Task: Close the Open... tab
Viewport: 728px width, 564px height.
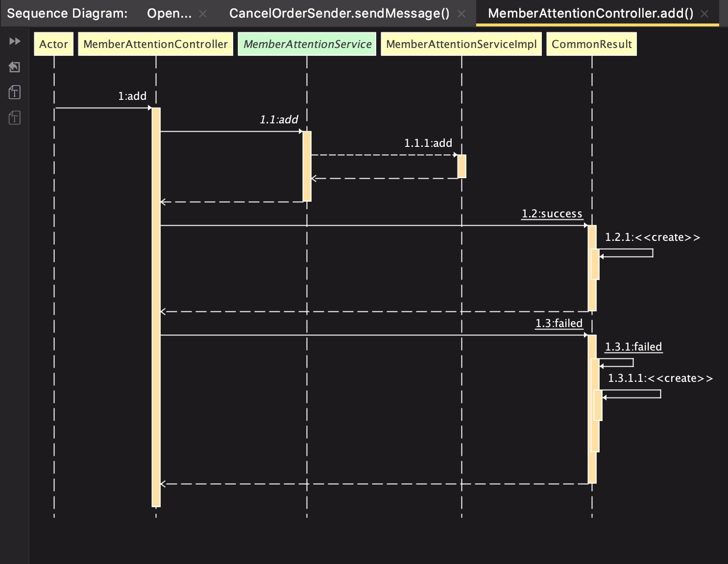Action: (203, 14)
